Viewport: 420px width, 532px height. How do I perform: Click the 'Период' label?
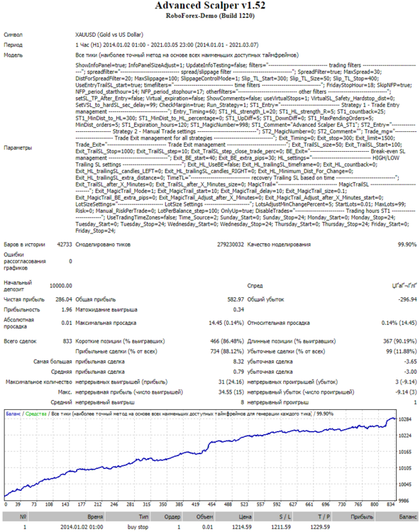pyautogui.click(x=13, y=45)
